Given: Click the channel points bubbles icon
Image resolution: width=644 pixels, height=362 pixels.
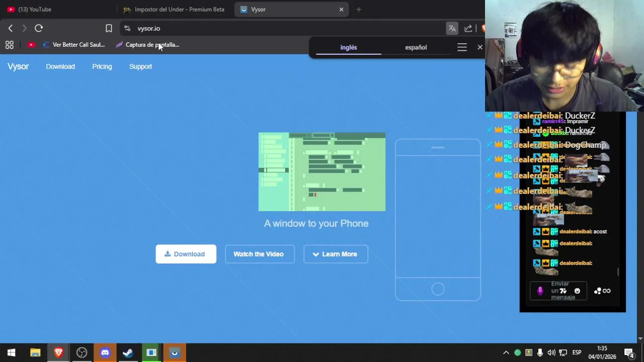Looking at the screenshot, I should [x=597, y=291].
